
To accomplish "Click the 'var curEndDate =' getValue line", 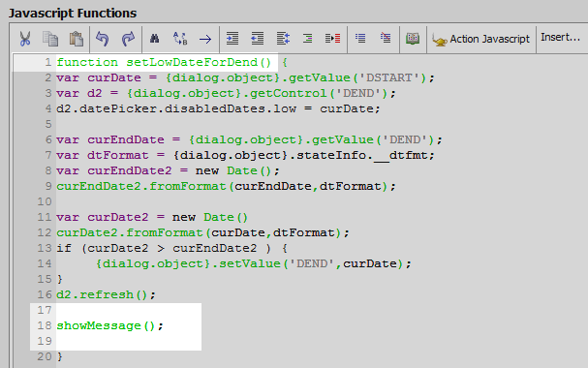I will (x=249, y=139).
